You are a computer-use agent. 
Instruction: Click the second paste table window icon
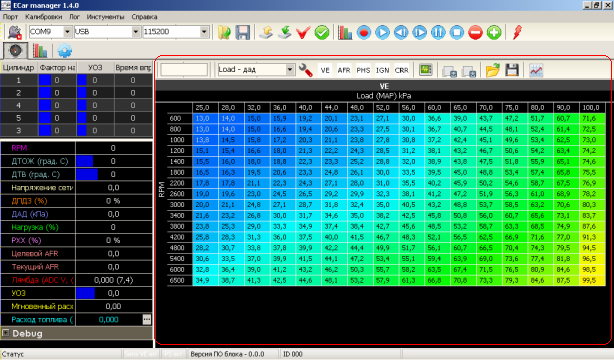click(468, 71)
